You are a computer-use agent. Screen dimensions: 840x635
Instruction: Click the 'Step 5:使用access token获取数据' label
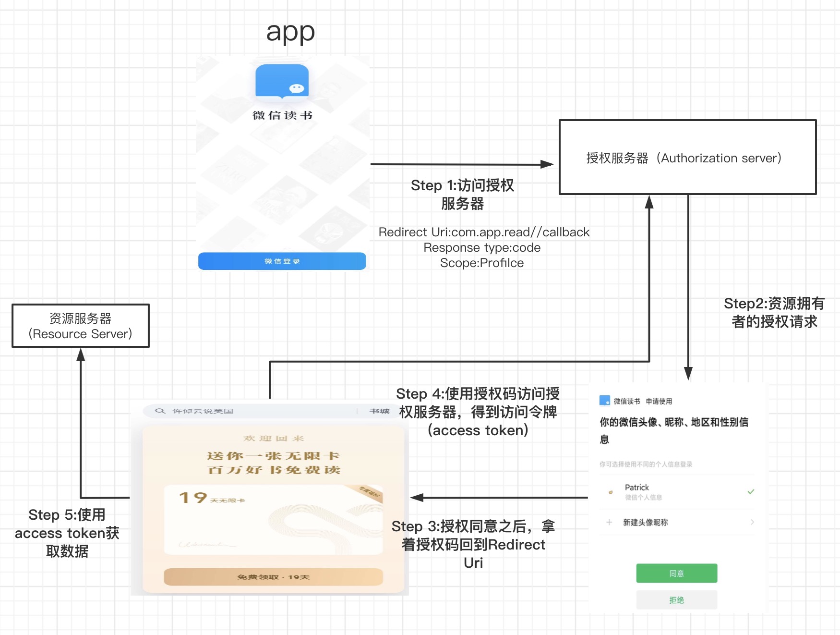coord(67,533)
